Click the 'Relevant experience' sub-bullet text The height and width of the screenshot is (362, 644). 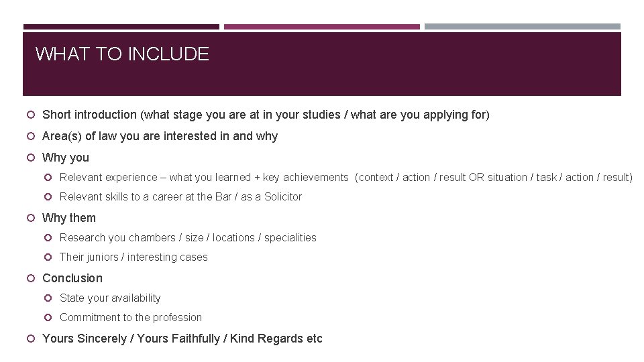click(345, 177)
